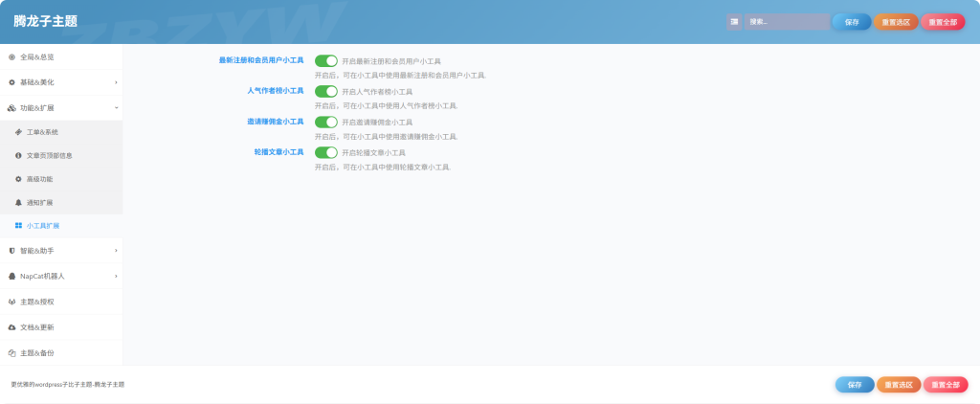Collapse the 功能&扩展 section chevron
Viewport: 980px width, 404px height.
[116, 108]
